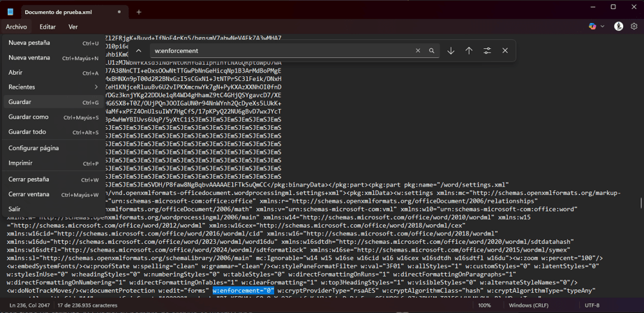Viewport: 644px width, 313px height.
Task: Open search options in find bar
Action: click(487, 51)
